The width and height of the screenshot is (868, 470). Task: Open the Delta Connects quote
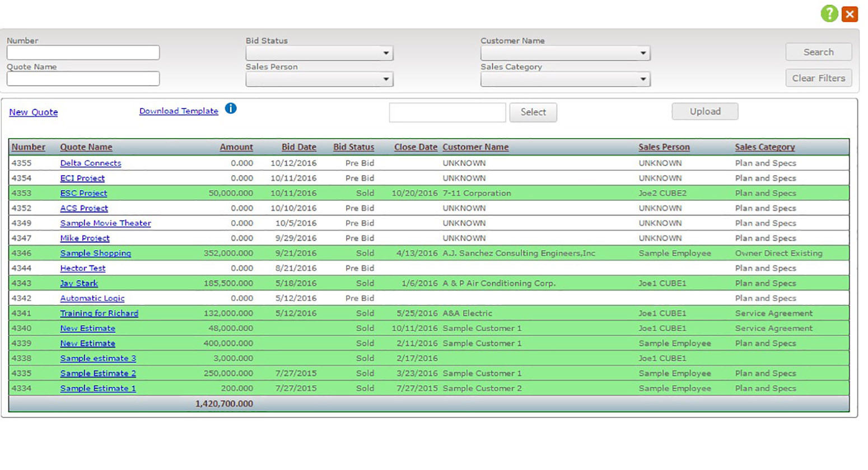[91, 163]
